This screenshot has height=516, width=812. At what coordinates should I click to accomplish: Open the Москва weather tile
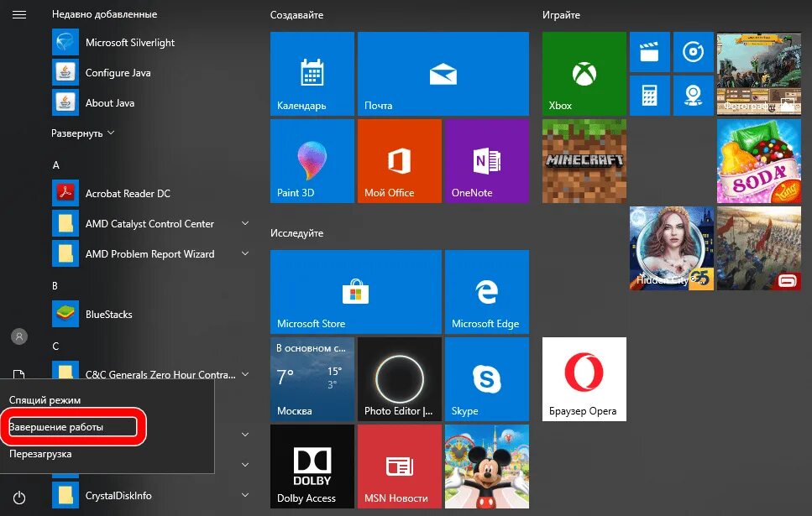pos(312,379)
